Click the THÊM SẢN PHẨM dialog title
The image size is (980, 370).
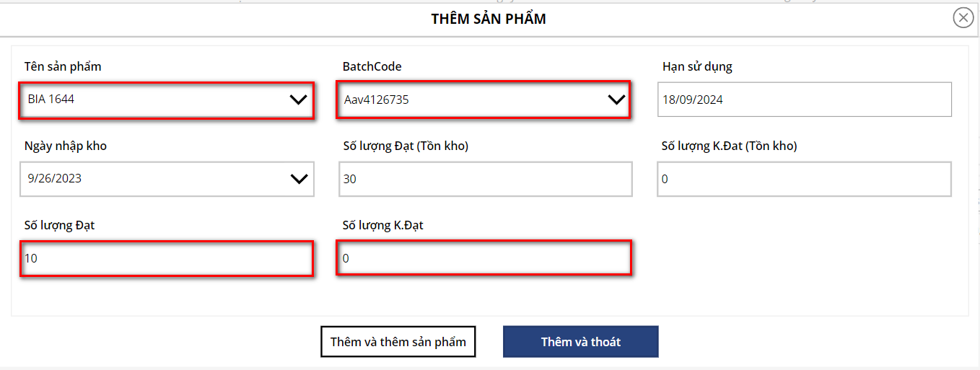click(x=489, y=19)
